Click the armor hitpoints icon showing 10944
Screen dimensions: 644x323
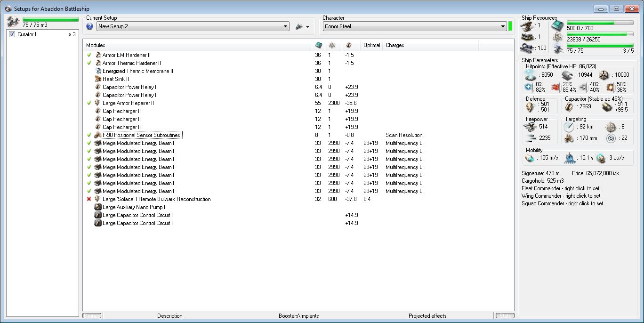pos(568,75)
